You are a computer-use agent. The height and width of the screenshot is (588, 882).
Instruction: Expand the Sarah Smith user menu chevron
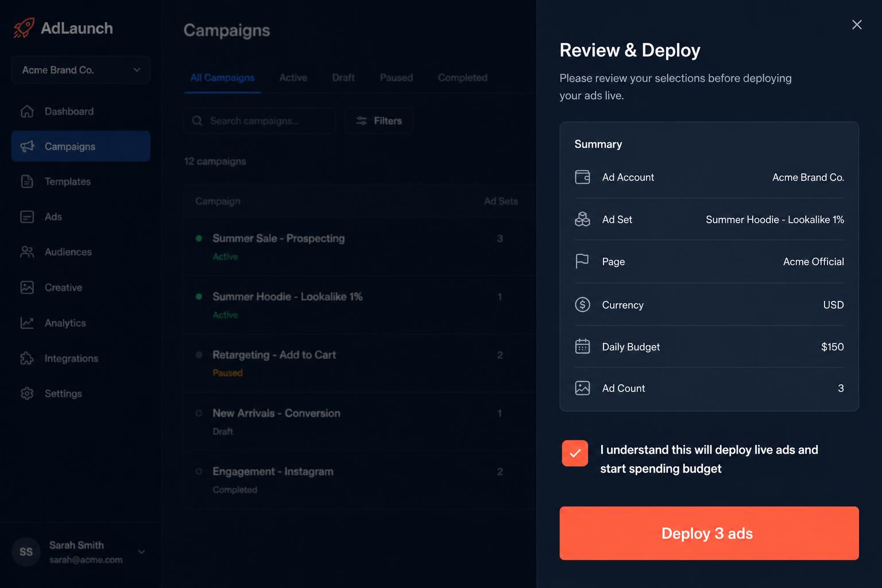tap(141, 552)
